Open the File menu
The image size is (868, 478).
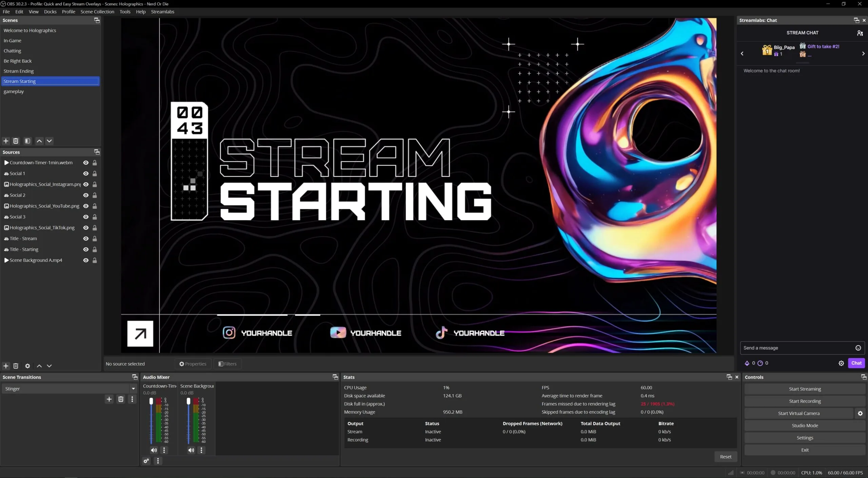(6, 12)
